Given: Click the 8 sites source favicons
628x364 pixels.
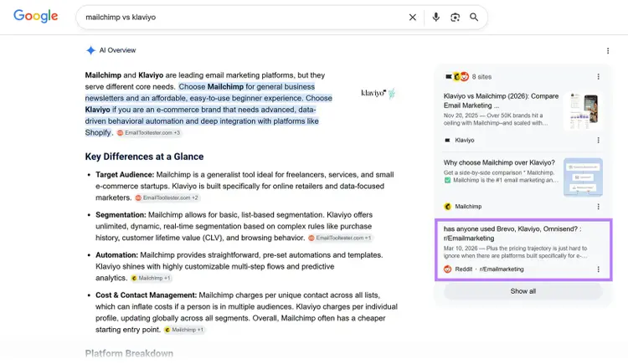Looking at the screenshot, I should [457, 76].
